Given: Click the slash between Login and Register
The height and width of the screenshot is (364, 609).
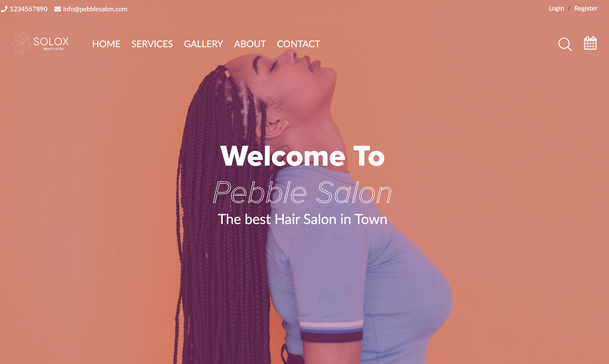Looking at the screenshot, I should tap(569, 8).
